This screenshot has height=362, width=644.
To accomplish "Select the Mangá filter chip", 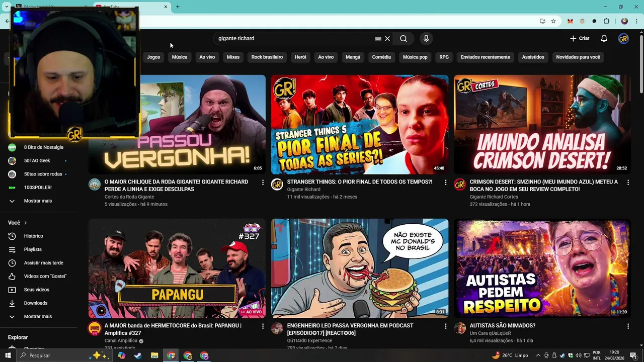I will [x=353, y=57].
